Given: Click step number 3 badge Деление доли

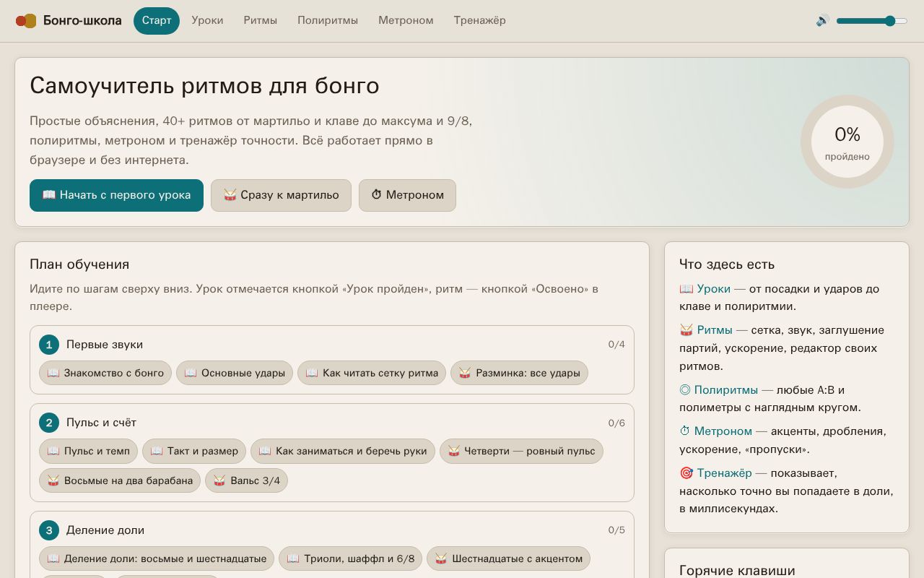Looking at the screenshot, I should coord(49,530).
